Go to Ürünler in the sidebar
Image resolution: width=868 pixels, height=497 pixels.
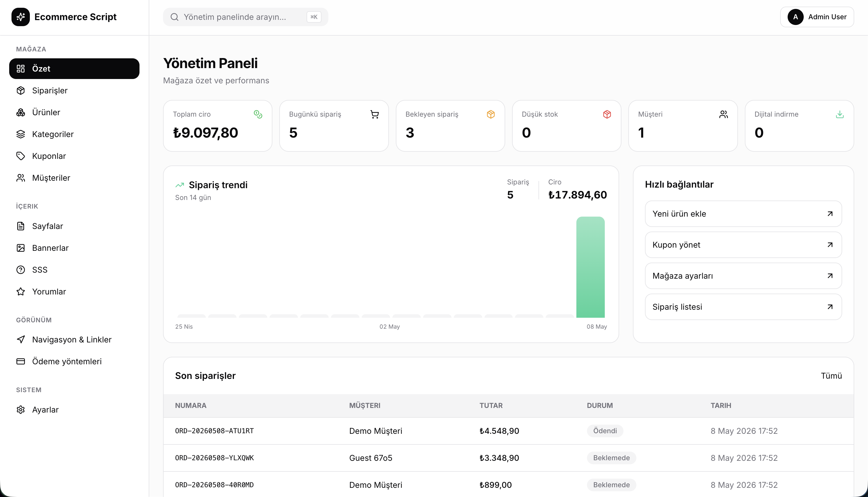[74, 112]
